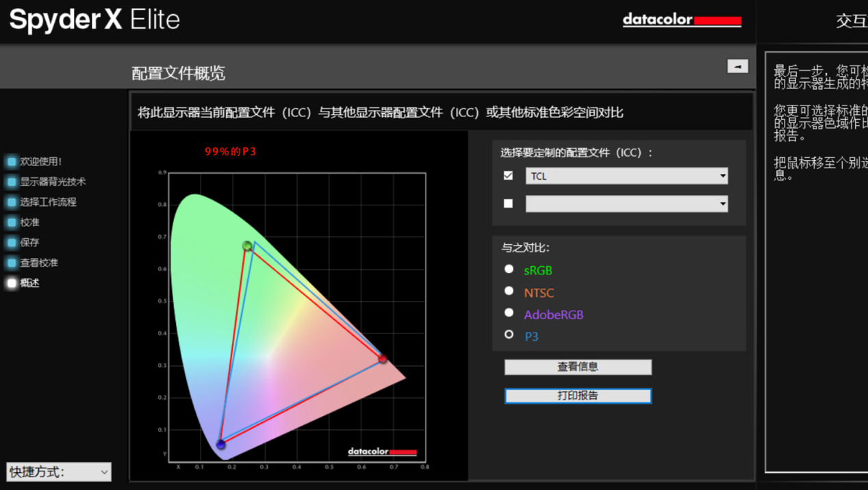
Task: Click the 查看校准 step indicator icon
Action: (12, 263)
